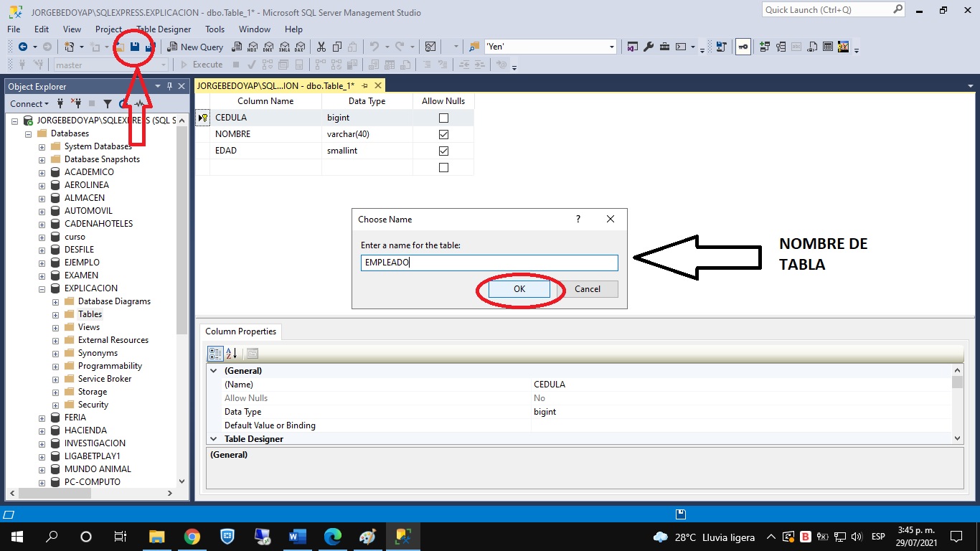Collapse the EXPLICACION database node

pos(42,288)
